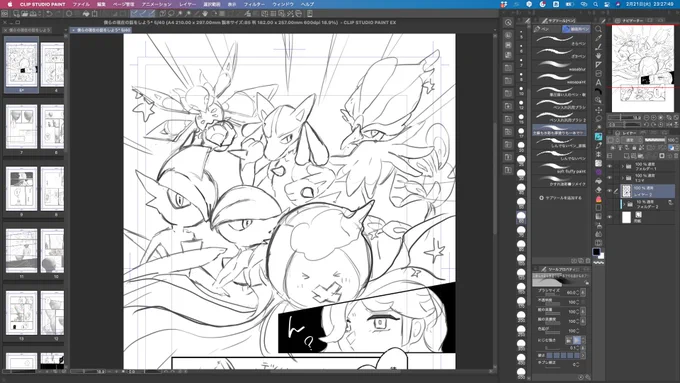Select the wasablur brush
680x383 pixels.
click(559, 66)
